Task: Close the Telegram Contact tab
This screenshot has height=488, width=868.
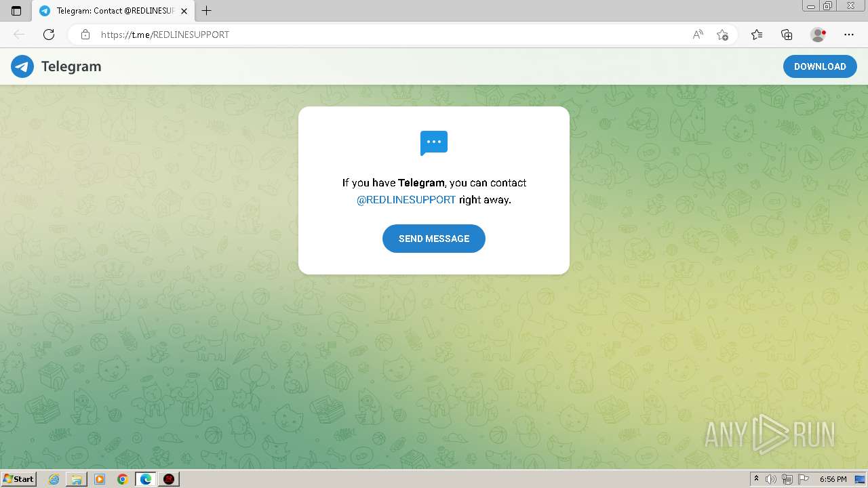Action: click(184, 11)
